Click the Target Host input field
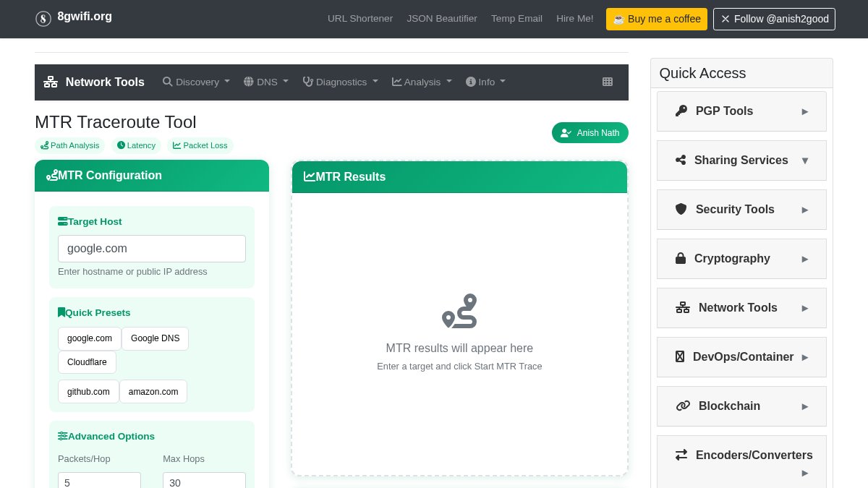Image resolution: width=868 pixels, height=488 pixels. pyautogui.click(x=152, y=249)
